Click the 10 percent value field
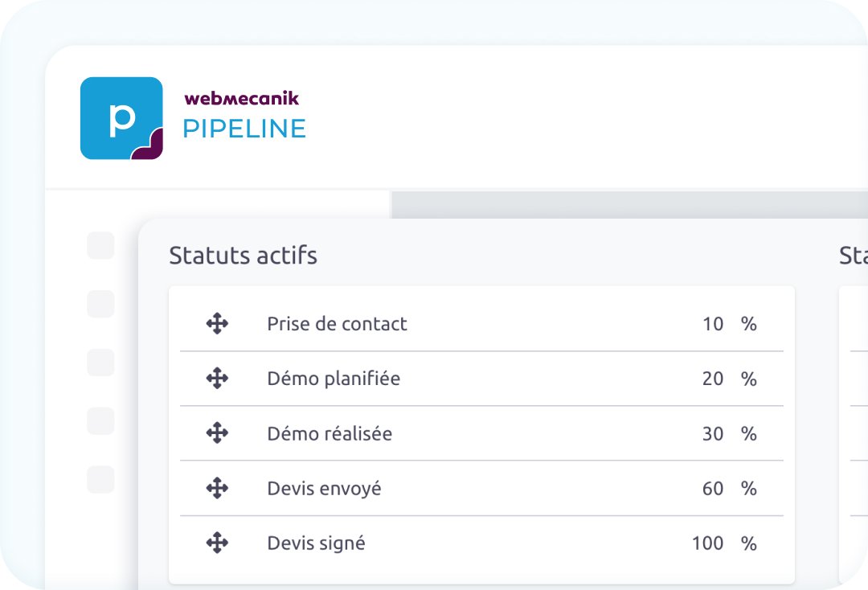868x590 pixels. click(713, 324)
